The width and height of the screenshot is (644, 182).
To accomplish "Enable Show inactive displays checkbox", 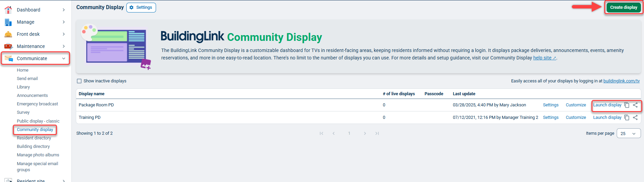I will tap(79, 81).
